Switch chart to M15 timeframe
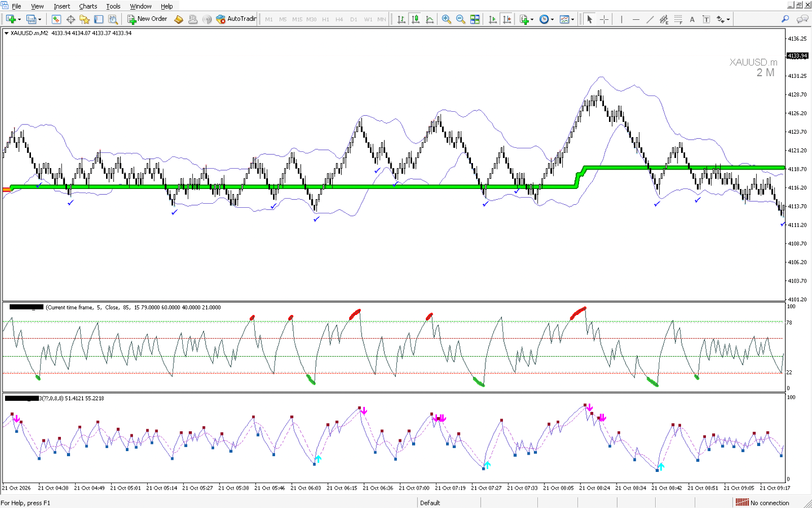Screen dimensions: 812x508 tap(297, 19)
